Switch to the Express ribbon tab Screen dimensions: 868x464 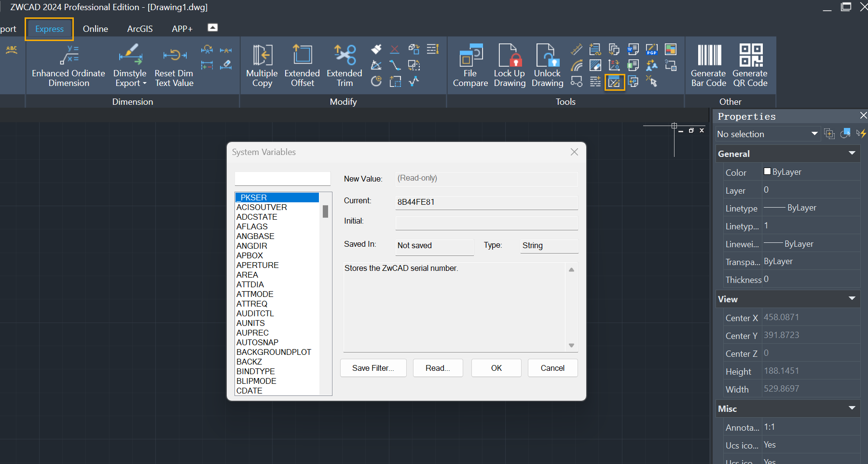[x=49, y=29]
